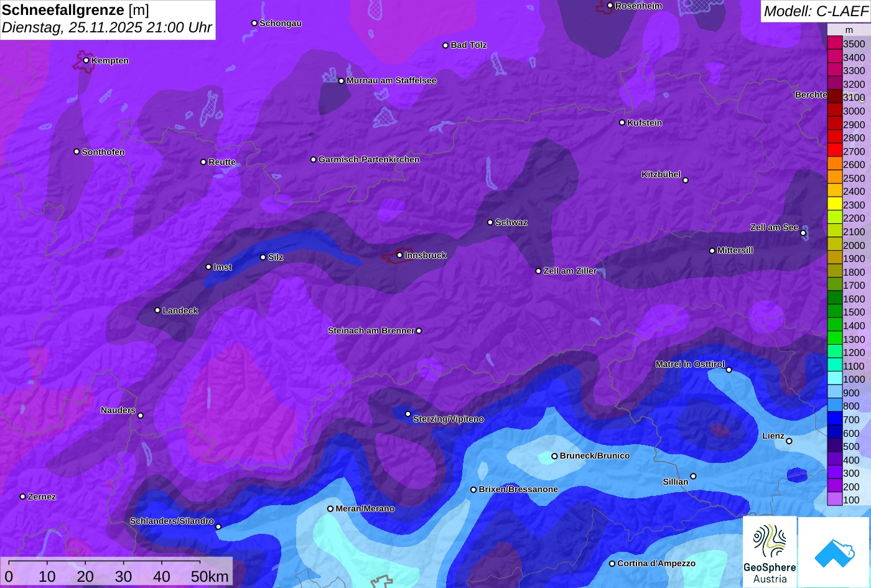The width and height of the screenshot is (871, 588).
Task: Click the 3100 legend value
Action: 854,98
